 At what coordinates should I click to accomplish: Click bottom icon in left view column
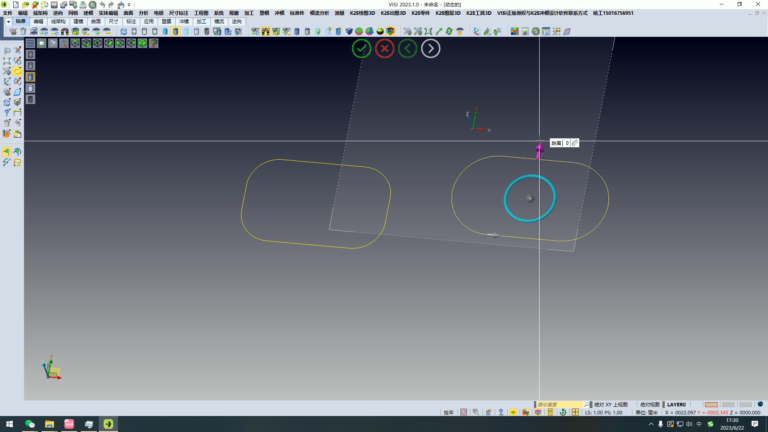coord(30,99)
